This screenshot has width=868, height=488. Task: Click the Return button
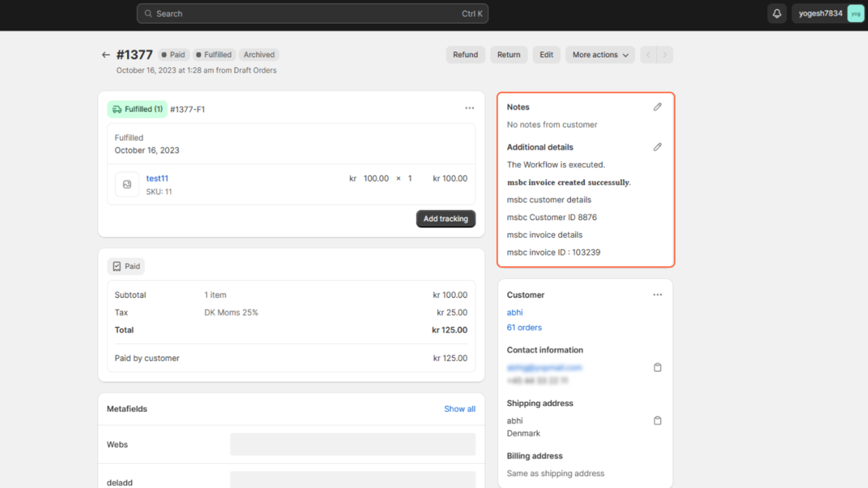point(509,55)
